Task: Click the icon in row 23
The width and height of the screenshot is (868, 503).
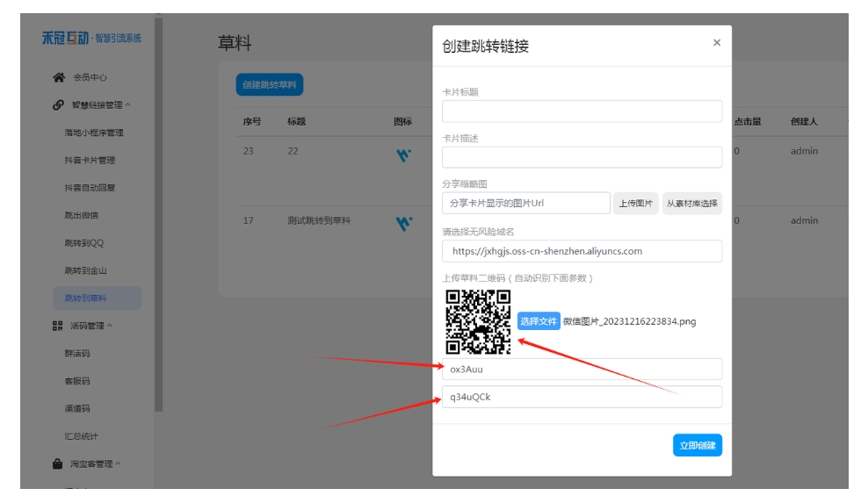Action: click(x=403, y=155)
